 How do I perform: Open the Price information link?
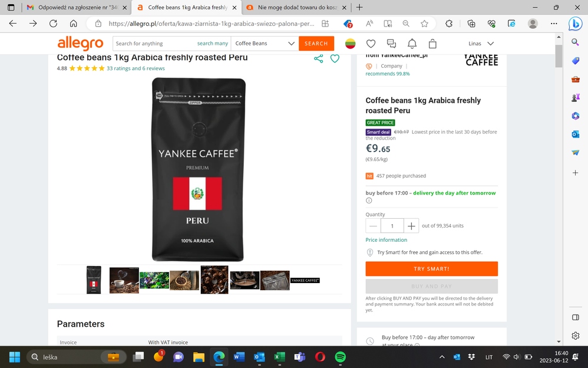[387, 240]
